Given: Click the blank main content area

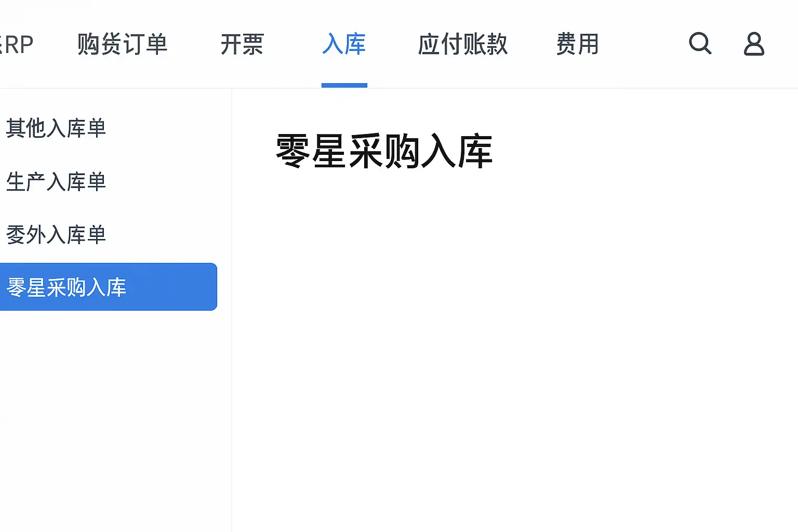Looking at the screenshot, I should pos(514,338).
